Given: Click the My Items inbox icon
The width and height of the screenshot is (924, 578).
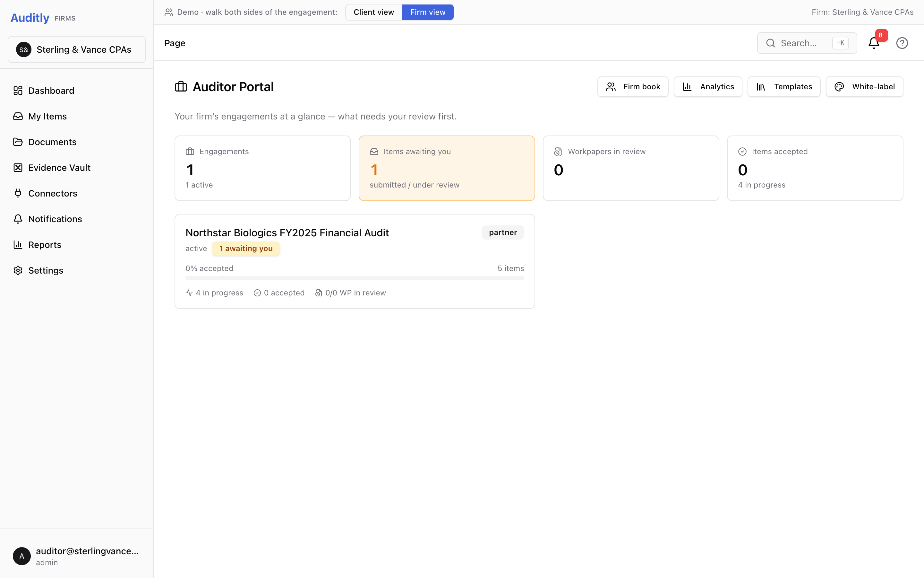Looking at the screenshot, I should pyautogui.click(x=18, y=116).
